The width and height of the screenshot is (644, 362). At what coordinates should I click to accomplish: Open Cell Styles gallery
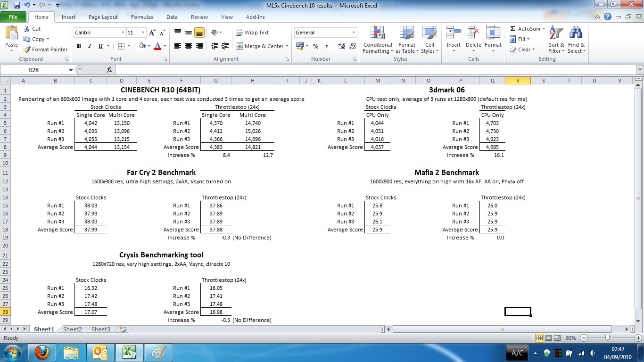pos(429,40)
